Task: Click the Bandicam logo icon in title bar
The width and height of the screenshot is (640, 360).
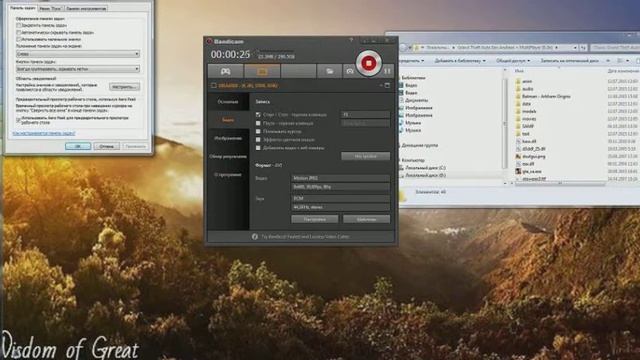Action: pos(209,41)
